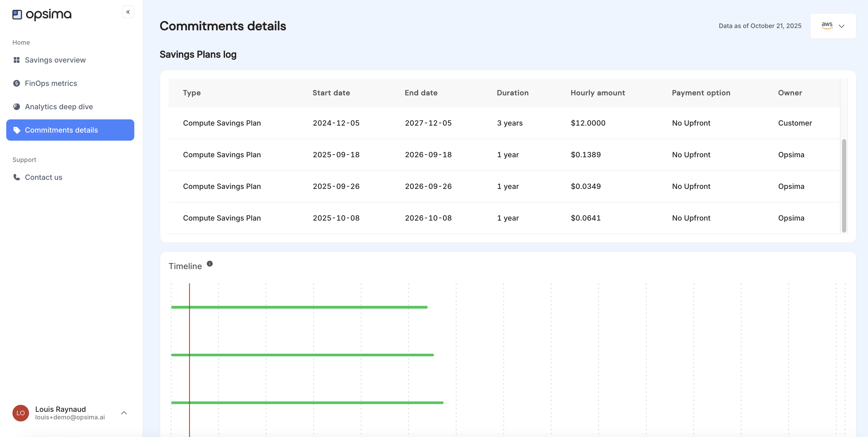868x437 pixels.
Task: Collapse the sidebar with double-chevron button
Action: (128, 12)
